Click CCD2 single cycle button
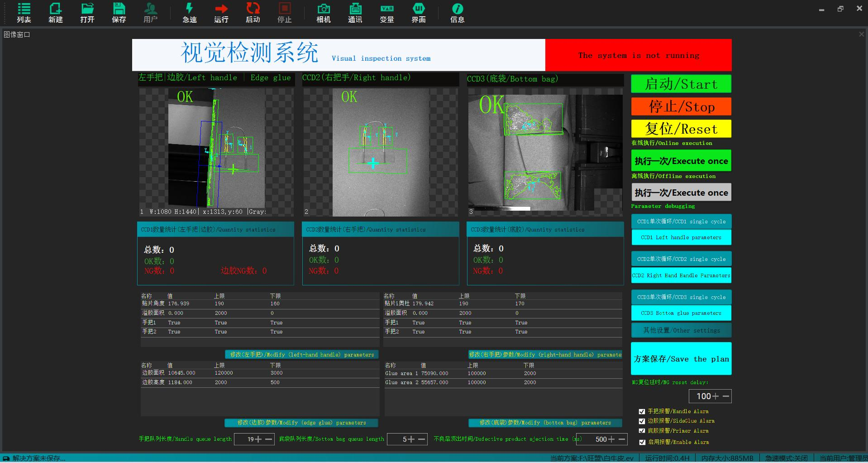This screenshot has width=868, height=463. pos(681,259)
